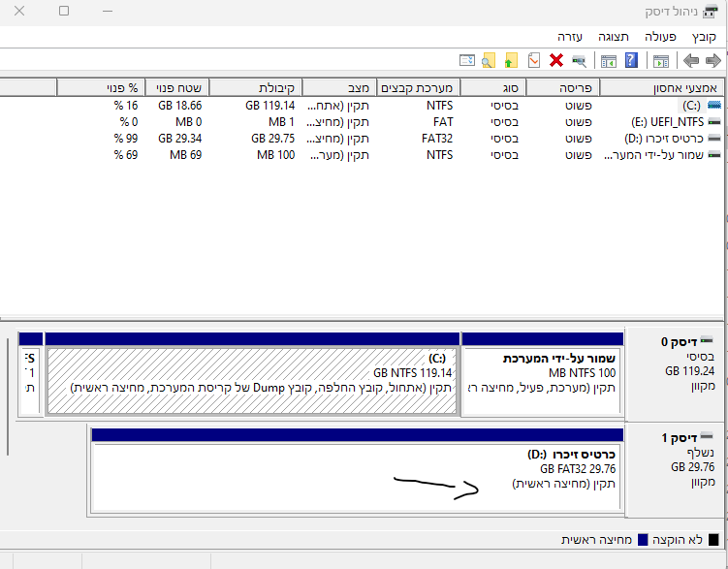Open the עזרה menu
This screenshot has width=728, height=569.
click(x=570, y=37)
